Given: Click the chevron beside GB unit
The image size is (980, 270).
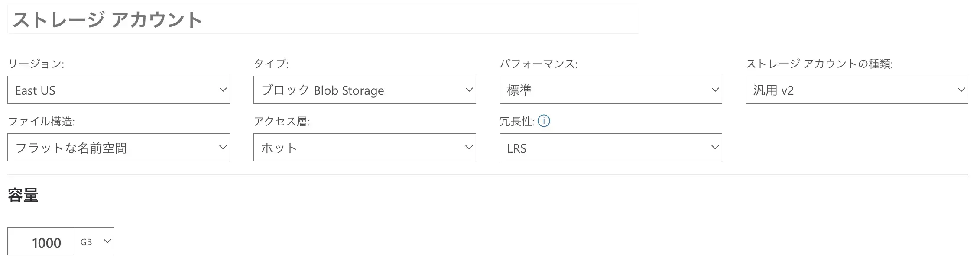Looking at the screenshot, I should pos(107,241).
